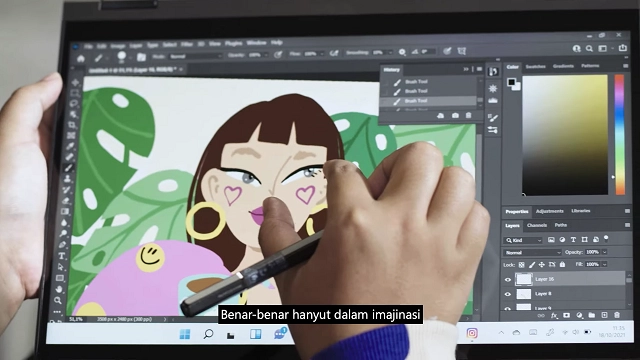This screenshot has height=360, width=640.
Task: Click the Share icon at top right
Action: 622,48
